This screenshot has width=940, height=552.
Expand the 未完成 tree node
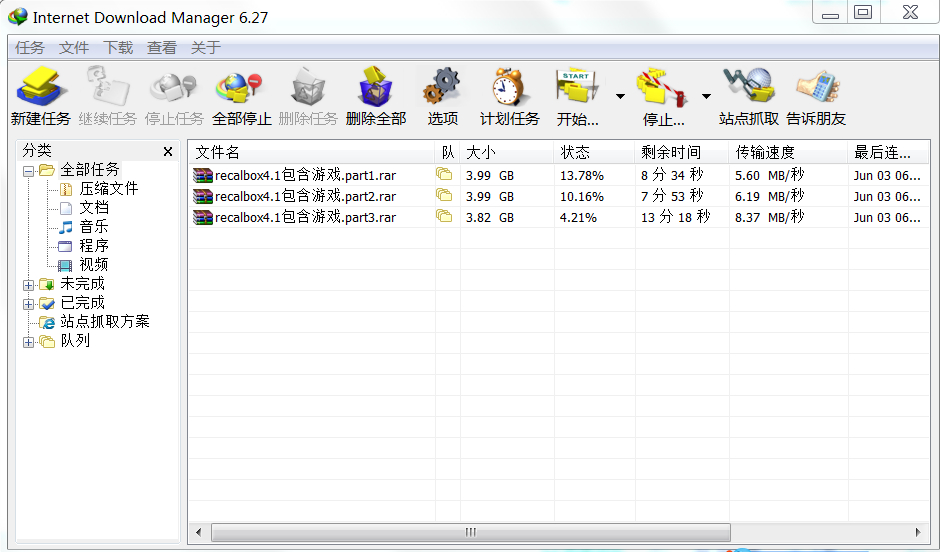click(28, 285)
